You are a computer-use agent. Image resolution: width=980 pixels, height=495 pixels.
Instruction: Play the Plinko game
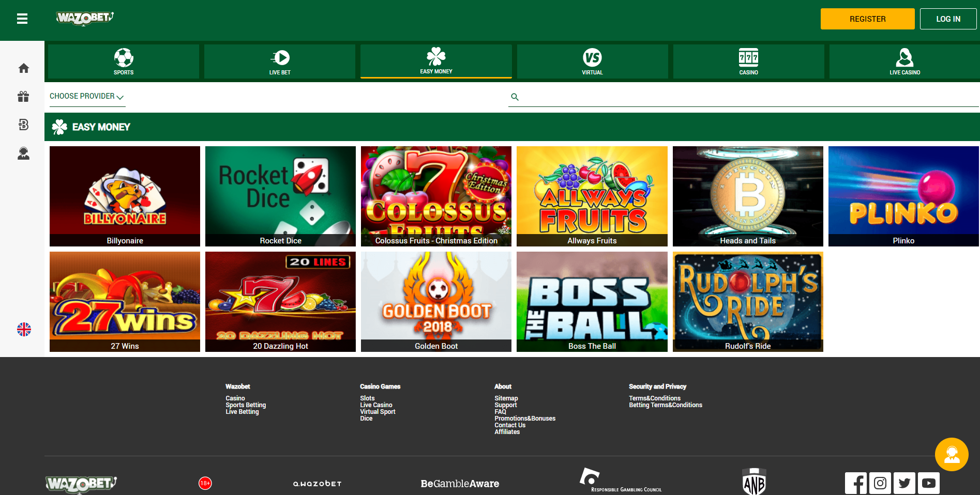[903, 196]
